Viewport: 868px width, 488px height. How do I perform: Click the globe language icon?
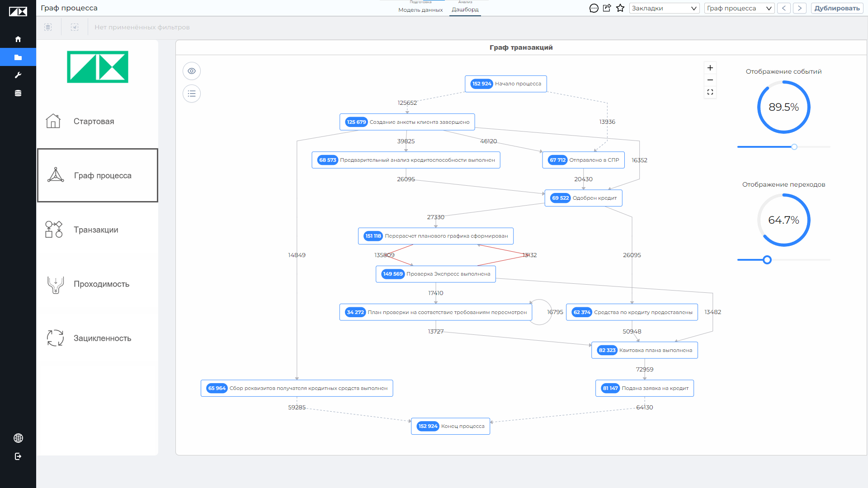pyautogui.click(x=18, y=438)
